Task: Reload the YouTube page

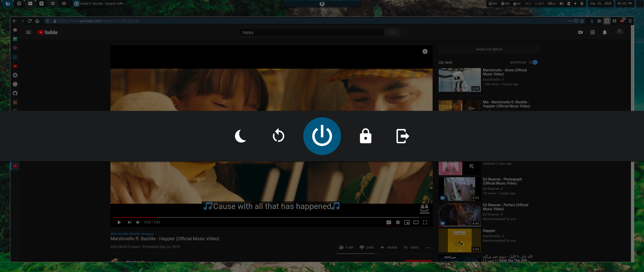Action: click(30, 21)
